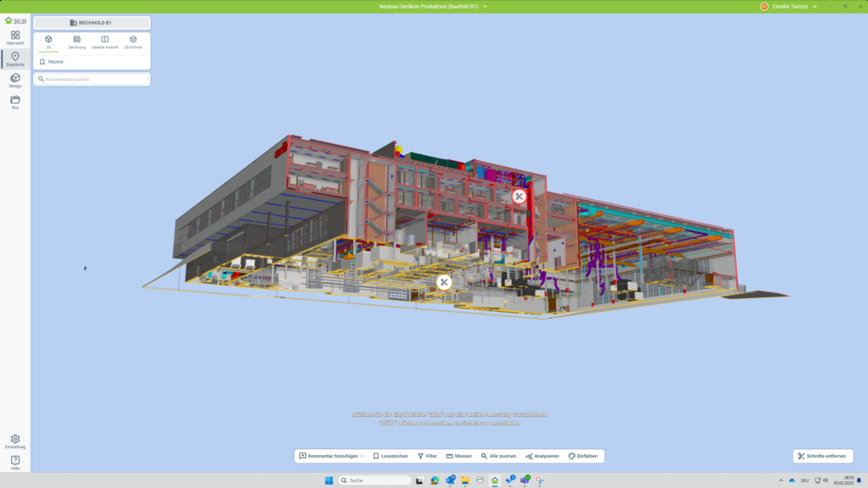868x488 pixels.
Task: Click the REICHHOLD B1 building button
Action: tap(92, 23)
